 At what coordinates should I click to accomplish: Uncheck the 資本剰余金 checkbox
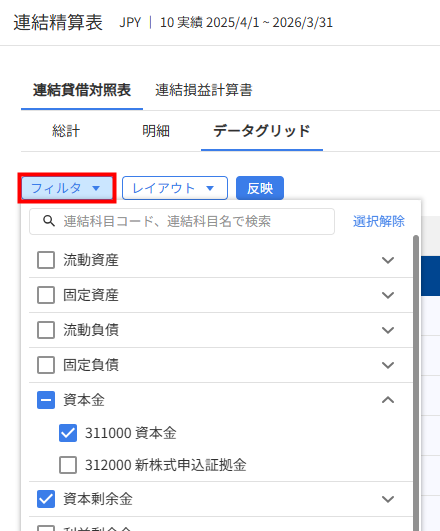pos(46,499)
